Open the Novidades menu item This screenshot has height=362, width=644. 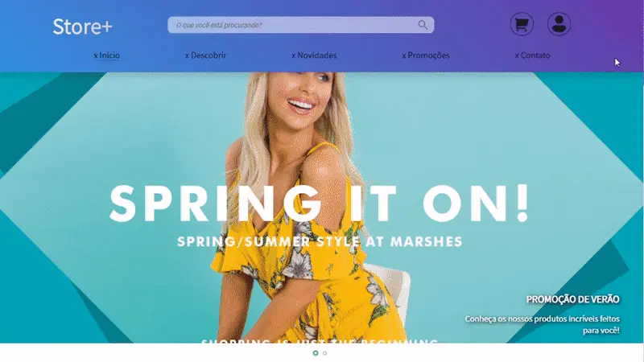coord(316,56)
